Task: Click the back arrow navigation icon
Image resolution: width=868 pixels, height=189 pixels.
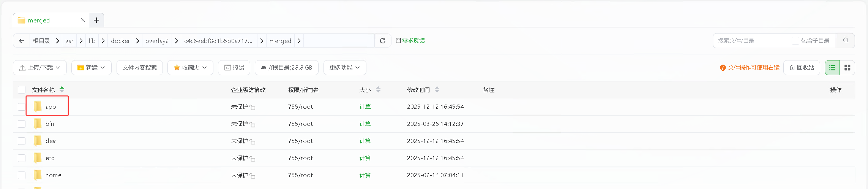Action: coord(22,41)
